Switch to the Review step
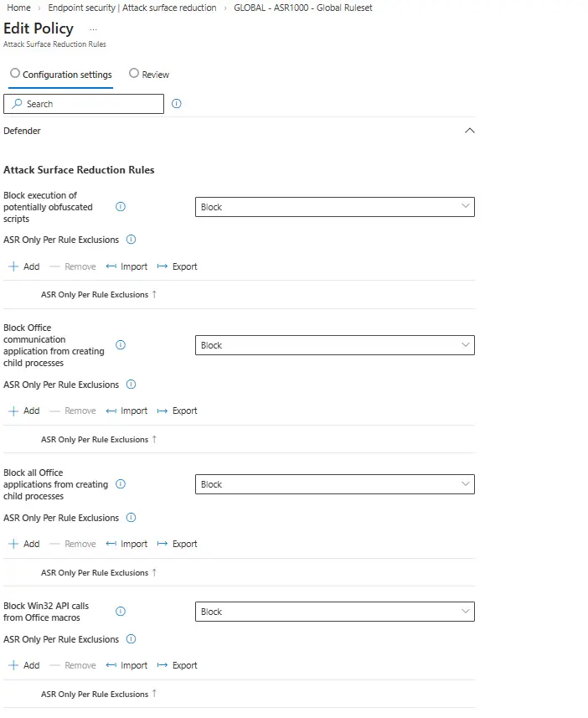 [x=149, y=75]
